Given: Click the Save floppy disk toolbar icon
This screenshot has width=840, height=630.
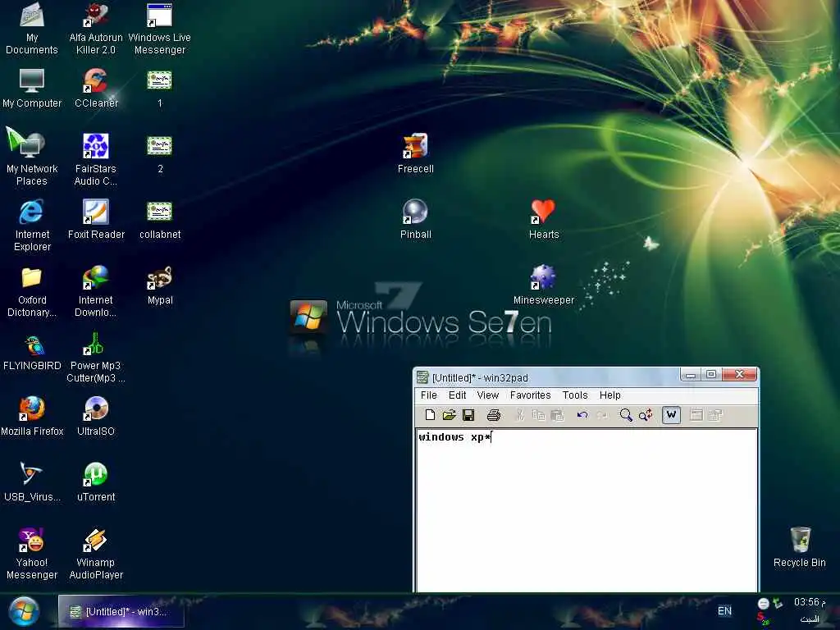Looking at the screenshot, I should coord(468,414).
